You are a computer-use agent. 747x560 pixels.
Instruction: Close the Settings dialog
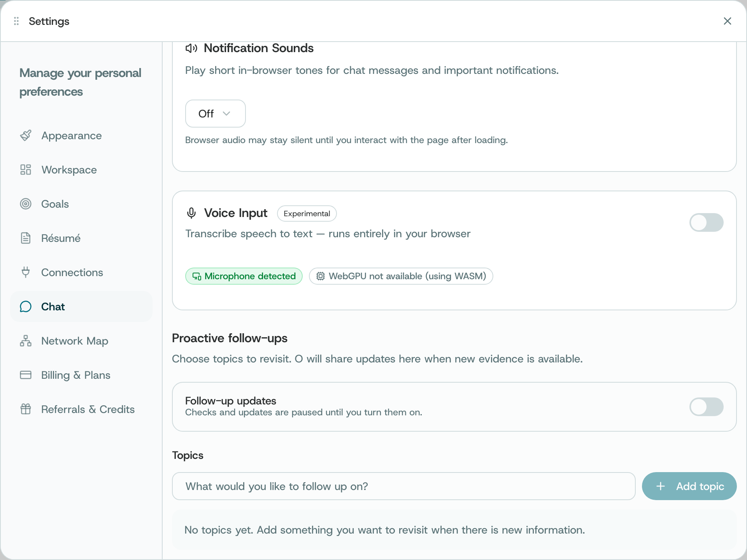[x=728, y=21]
